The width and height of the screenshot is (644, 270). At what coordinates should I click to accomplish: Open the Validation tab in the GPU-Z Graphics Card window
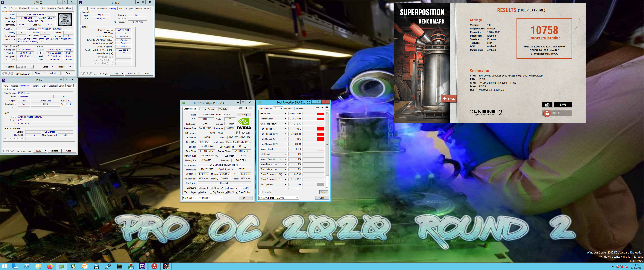(x=224, y=109)
